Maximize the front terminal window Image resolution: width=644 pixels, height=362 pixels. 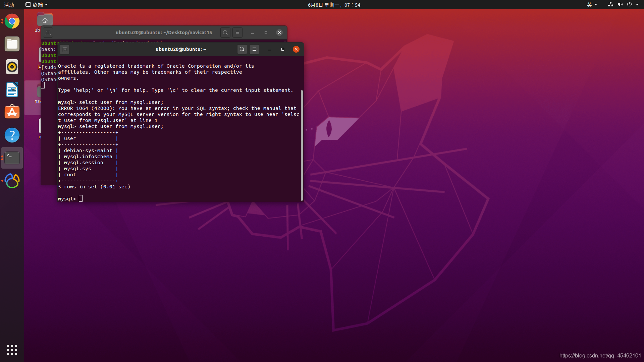click(x=283, y=49)
